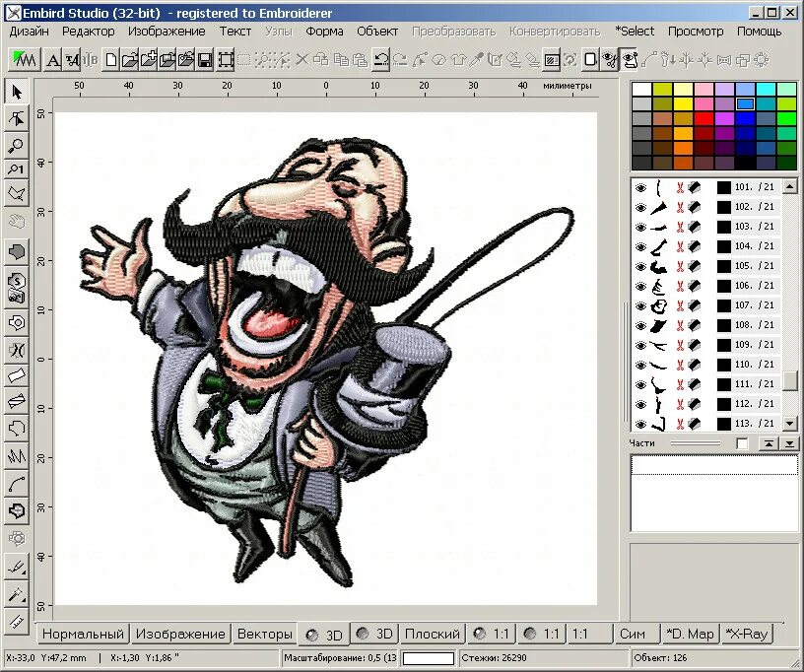Click the object list scrollbar up arrow

pyautogui.click(x=789, y=187)
